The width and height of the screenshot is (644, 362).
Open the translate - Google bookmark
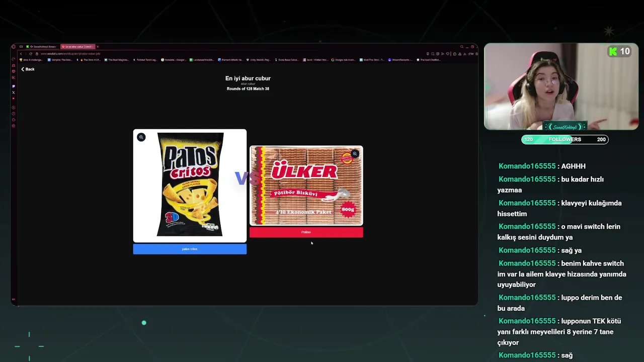[174, 60]
